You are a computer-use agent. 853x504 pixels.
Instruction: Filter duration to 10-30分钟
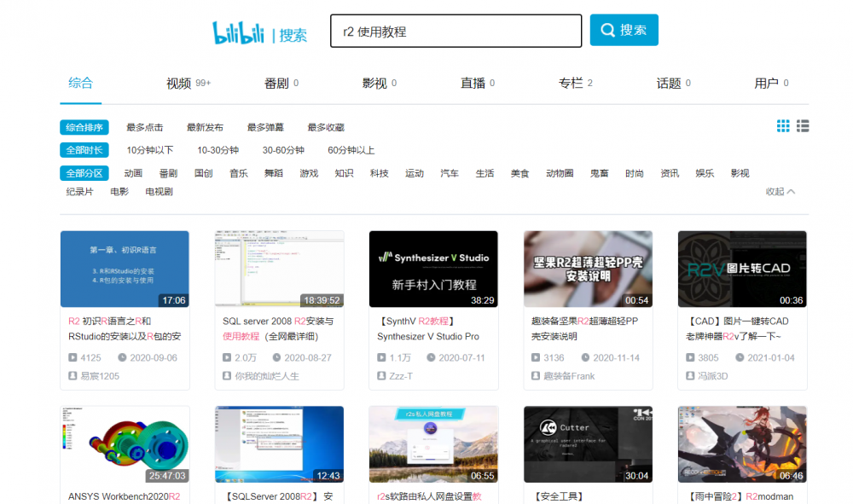[x=218, y=150]
